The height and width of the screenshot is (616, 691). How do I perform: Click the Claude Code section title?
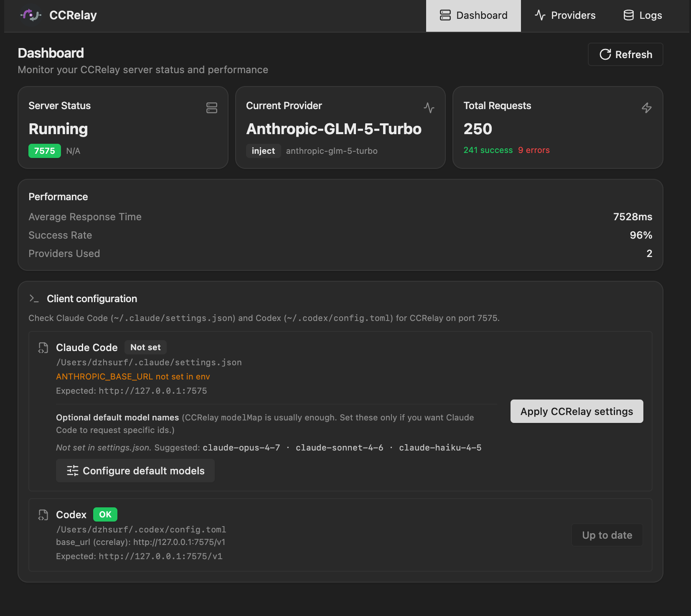click(x=87, y=348)
